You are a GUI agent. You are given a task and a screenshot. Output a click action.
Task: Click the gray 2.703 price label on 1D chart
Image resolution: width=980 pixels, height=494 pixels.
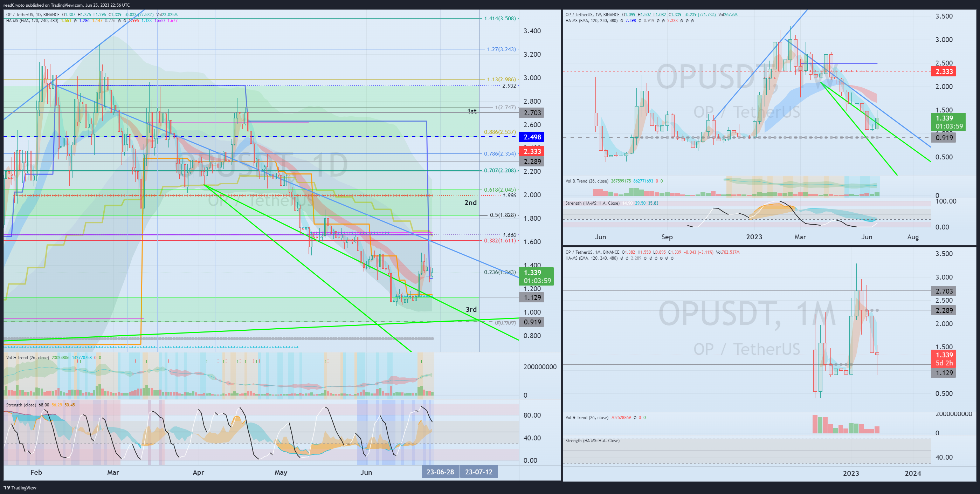pyautogui.click(x=532, y=113)
